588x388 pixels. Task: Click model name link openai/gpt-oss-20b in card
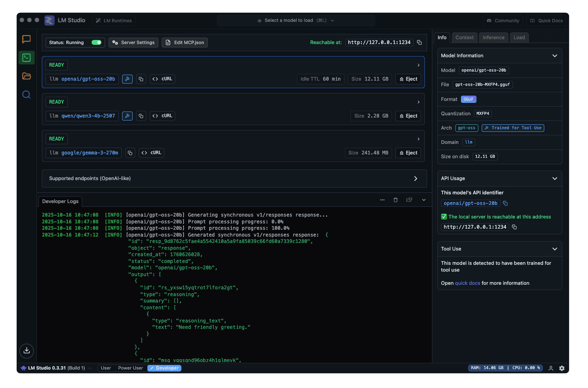pos(88,79)
